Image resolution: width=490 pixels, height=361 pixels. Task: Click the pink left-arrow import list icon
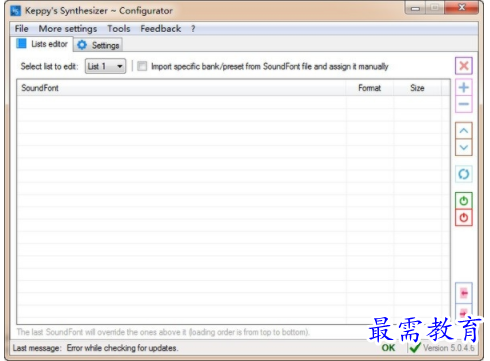pyautogui.click(x=464, y=293)
